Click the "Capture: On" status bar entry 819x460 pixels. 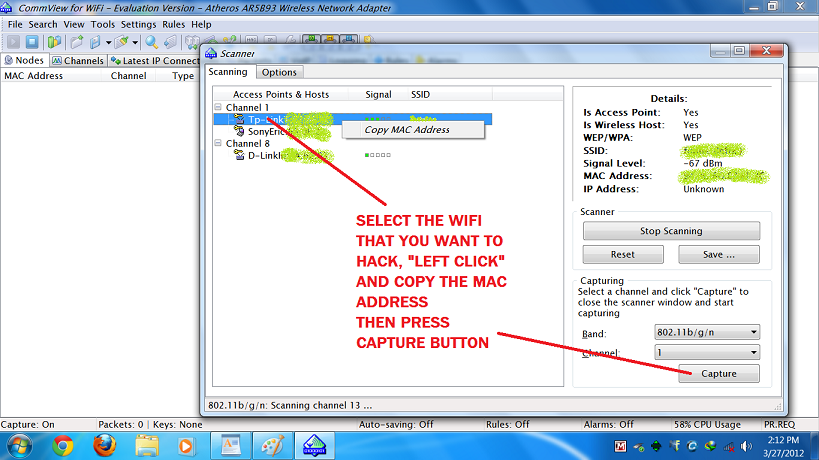pyautogui.click(x=28, y=424)
